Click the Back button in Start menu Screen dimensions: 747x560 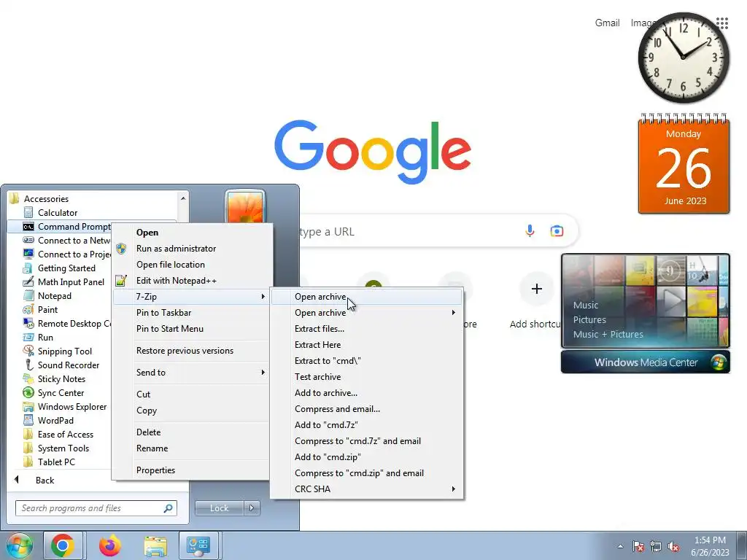coord(44,480)
